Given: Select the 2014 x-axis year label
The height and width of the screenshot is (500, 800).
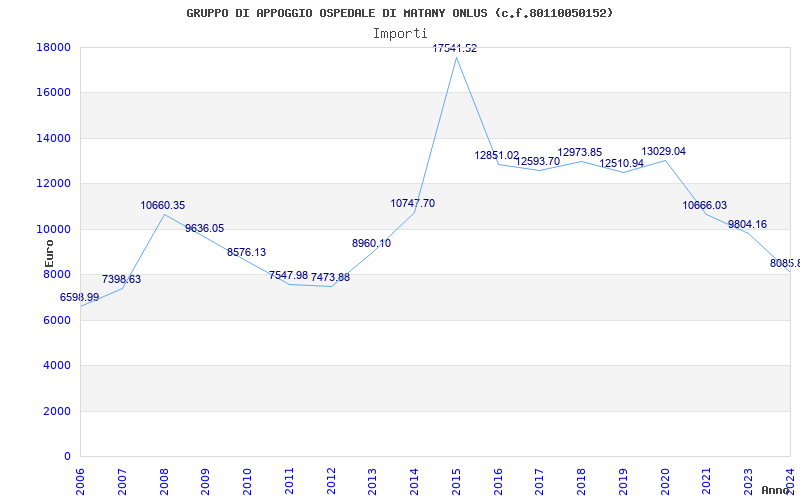Looking at the screenshot, I should [x=414, y=482].
